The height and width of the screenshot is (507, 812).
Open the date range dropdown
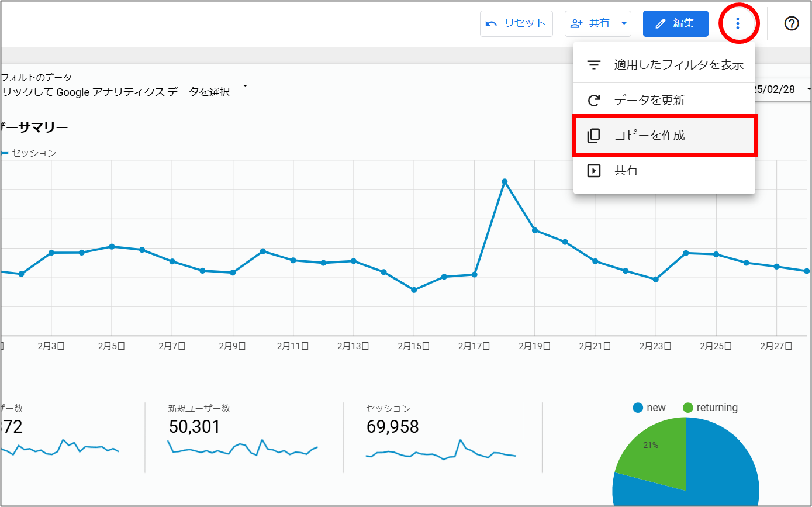point(808,89)
